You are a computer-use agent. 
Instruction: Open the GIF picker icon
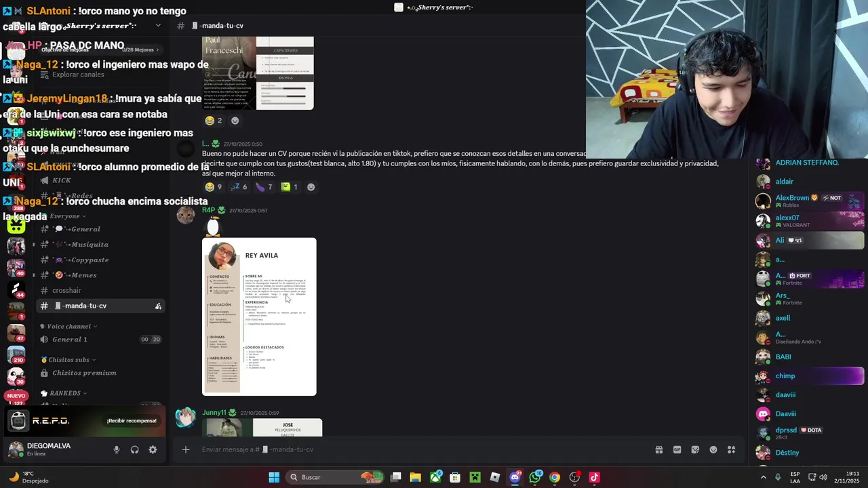[x=677, y=449]
